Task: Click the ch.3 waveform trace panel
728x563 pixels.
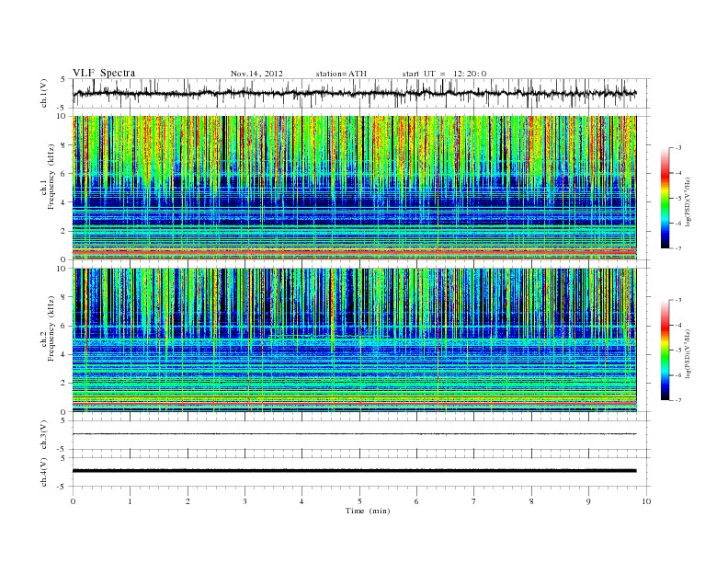Action: pos(361,435)
